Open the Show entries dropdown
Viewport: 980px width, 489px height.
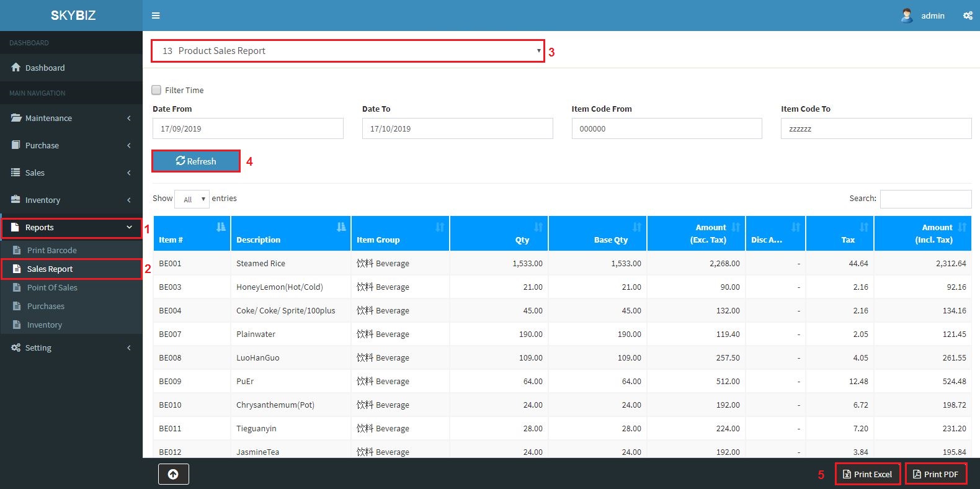pyautogui.click(x=192, y=199)
